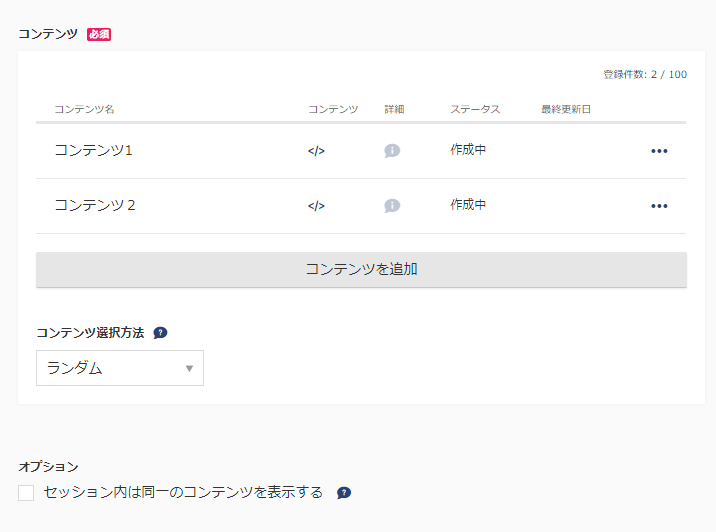This screenshot has width=716, height=532.
Task: Enable セッション内は同一のコンテンツを表示する checkbox
Action: click(26, 493)
